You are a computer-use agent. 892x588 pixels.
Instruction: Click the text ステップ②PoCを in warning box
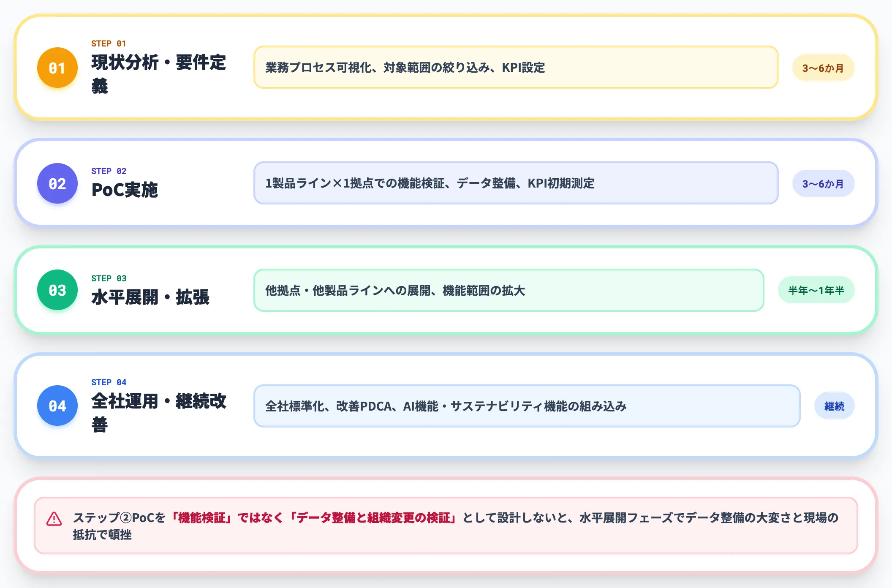pos(119,518)
